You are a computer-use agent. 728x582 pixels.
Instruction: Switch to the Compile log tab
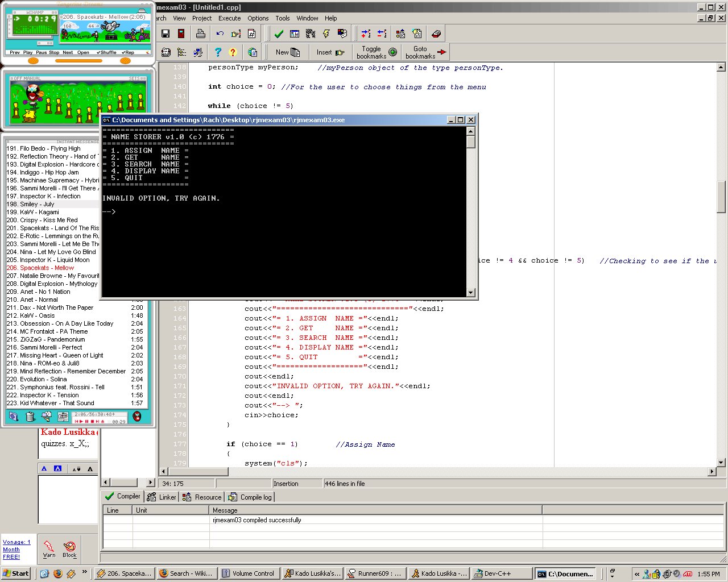(x=250, y=497)
